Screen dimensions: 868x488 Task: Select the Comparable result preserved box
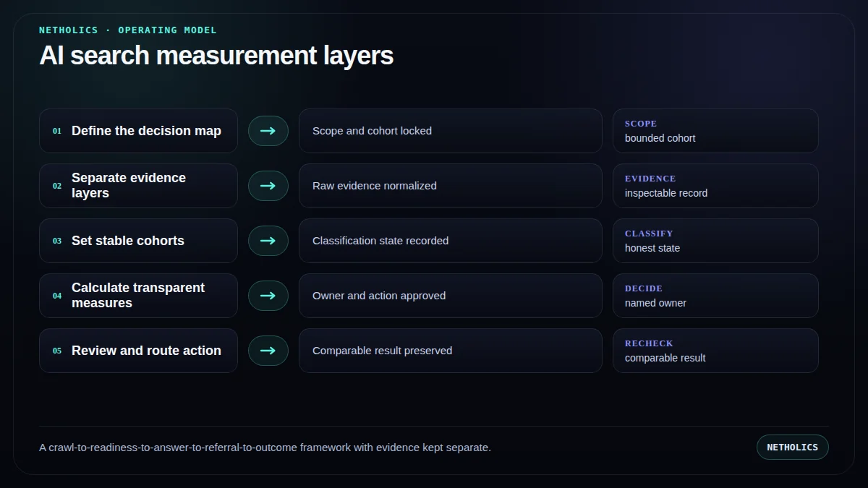(451, 351)
